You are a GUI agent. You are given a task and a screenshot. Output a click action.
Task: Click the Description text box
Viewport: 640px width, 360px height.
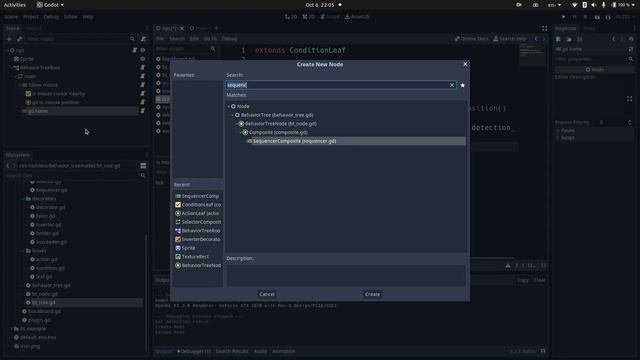346,276
